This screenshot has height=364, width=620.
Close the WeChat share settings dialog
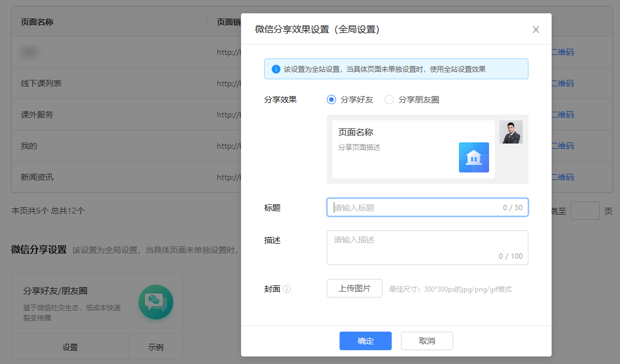click(x=535, y=30)
